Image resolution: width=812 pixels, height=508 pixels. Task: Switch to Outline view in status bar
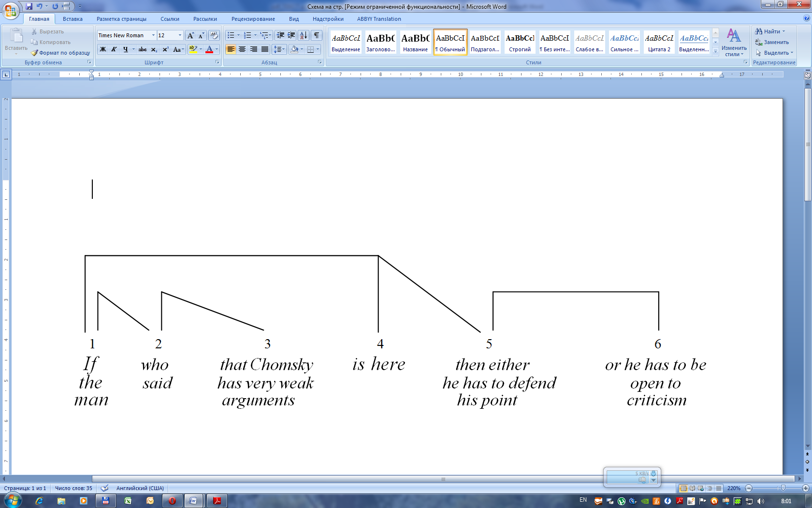tap(710, 488)
